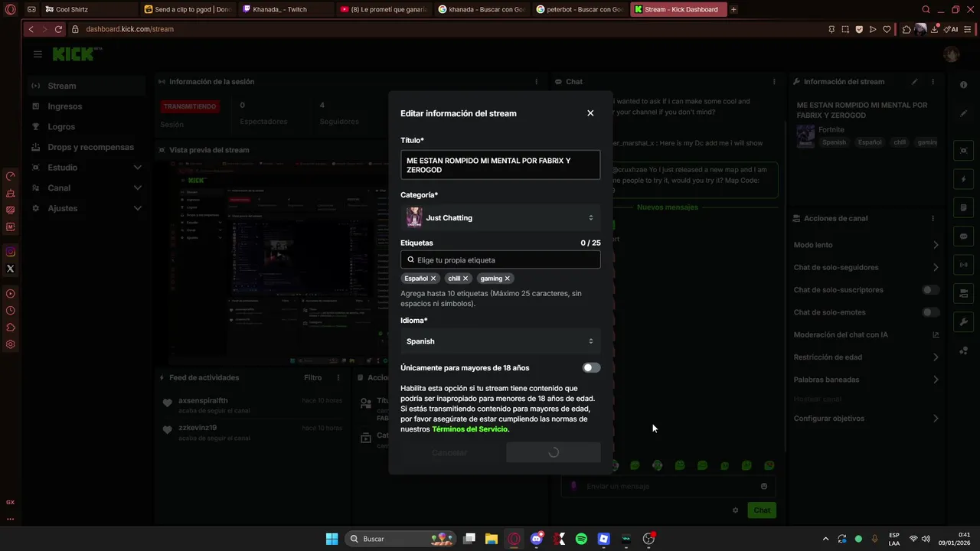This screenshot has width=980, height=551.
Task: Open Instagram in Opera sidebar
Action: point(10,252)
